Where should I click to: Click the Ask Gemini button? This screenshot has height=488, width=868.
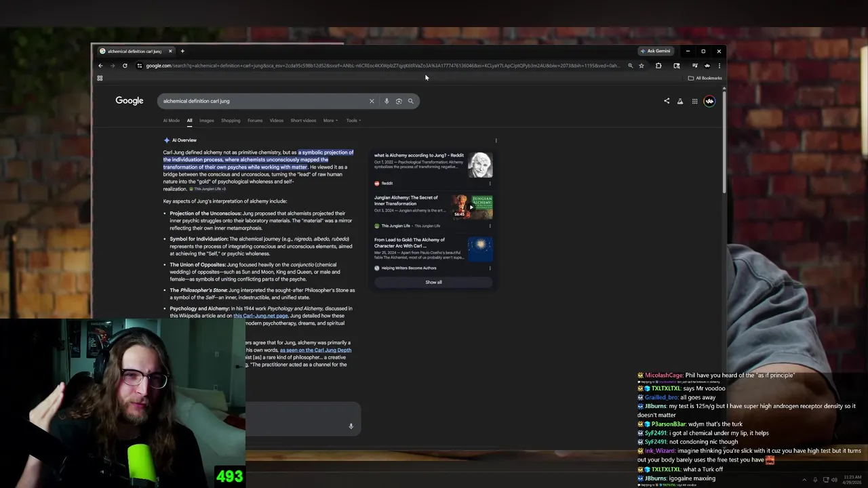655,51
